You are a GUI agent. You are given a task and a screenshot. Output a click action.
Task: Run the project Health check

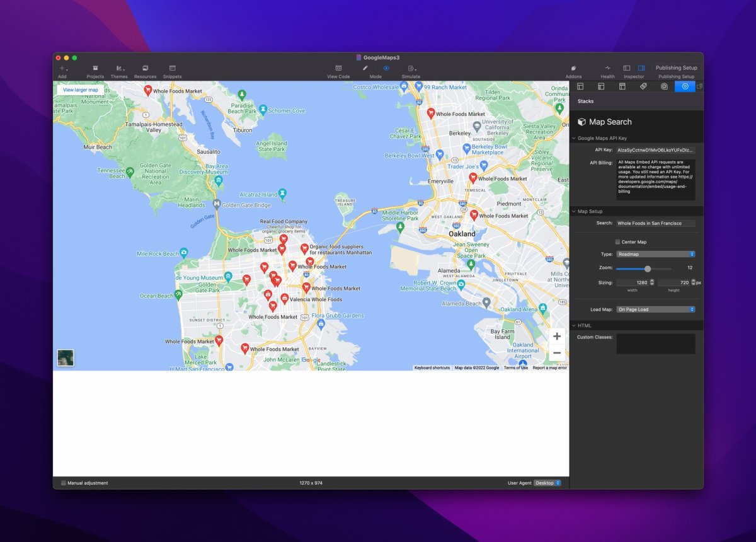click(607, 69)
